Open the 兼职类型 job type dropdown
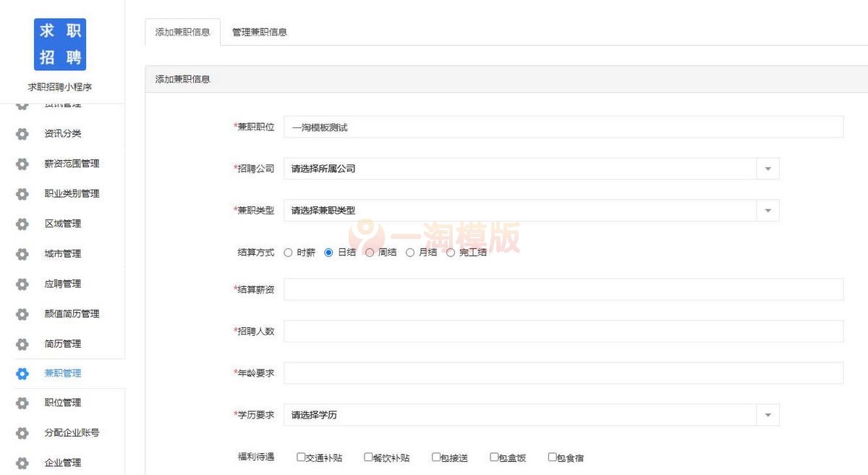 (767, 210)
